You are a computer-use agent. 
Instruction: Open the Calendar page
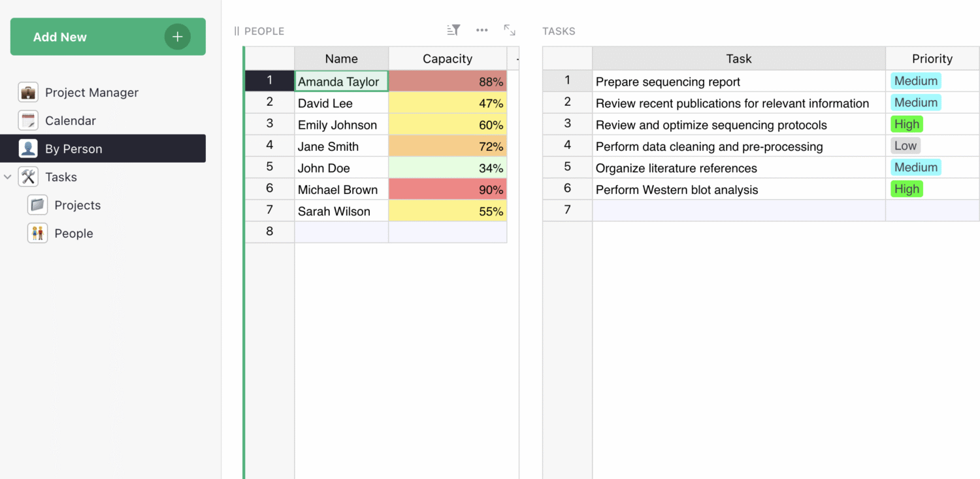pos(70,121)
